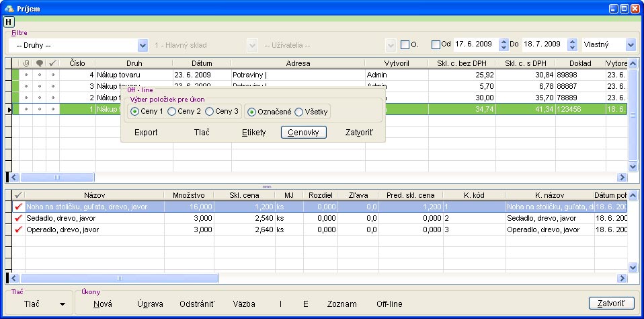644x319 pixels.
Task: Click red checkmark beside Noha na stoličku row
Action: 18,207
